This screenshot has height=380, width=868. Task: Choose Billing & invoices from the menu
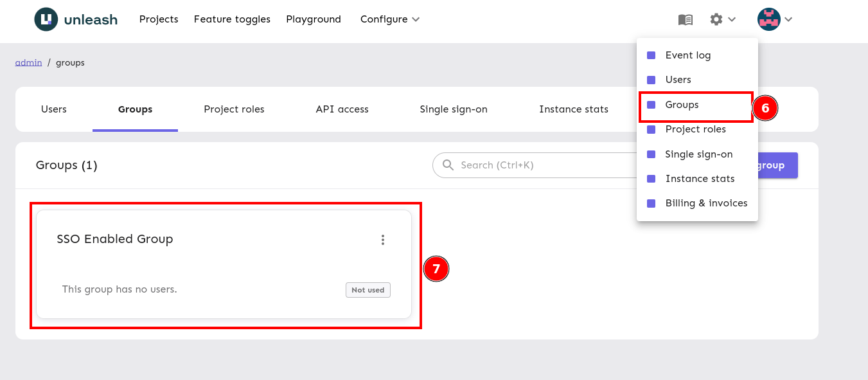click(706, 203)
